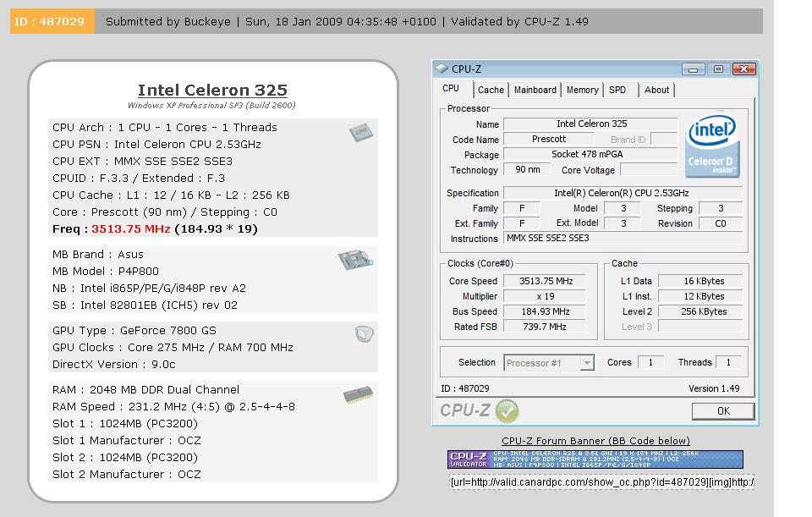812x517 pixels.
Task: Click the Intel Celeron D logo
Action: [x=712, y=146]
